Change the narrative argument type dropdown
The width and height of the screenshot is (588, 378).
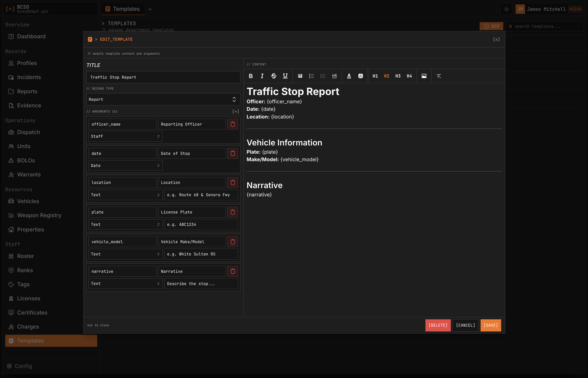point(125,284)
